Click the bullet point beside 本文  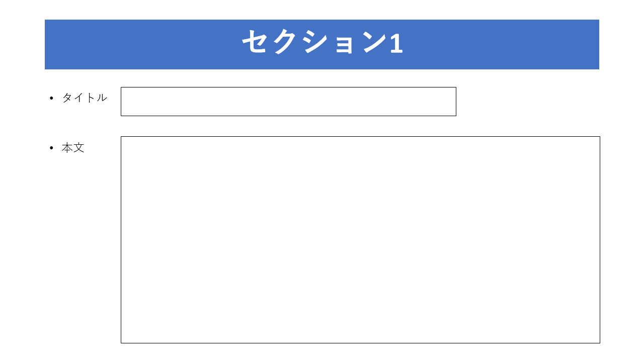point(51,148)
